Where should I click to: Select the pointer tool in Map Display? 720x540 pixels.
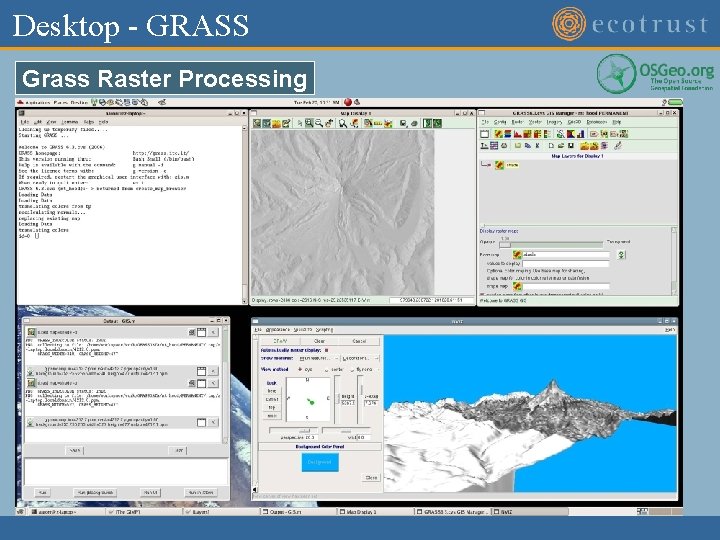[x=300, y=123]
